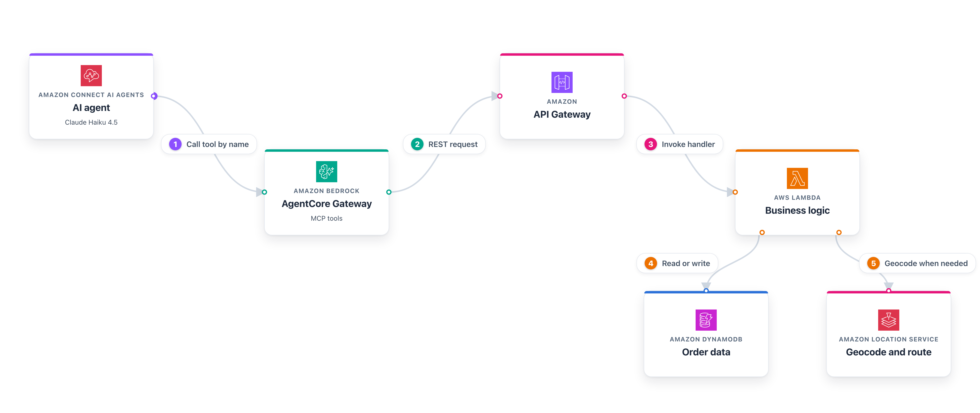
Task: Click the orange input port on Business logic
Action: coord(735,192)
